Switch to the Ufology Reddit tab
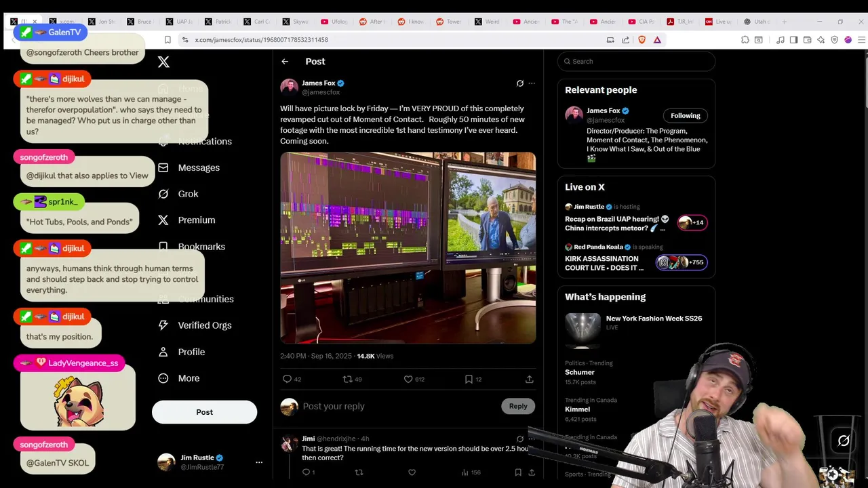 335,22
